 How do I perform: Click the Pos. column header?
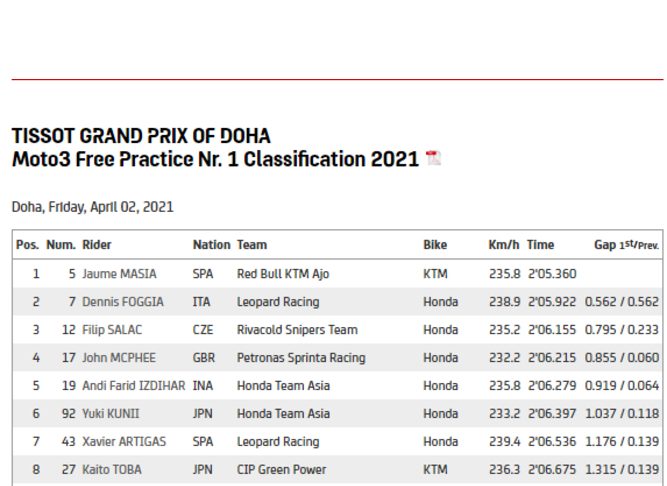pos(27,245)
